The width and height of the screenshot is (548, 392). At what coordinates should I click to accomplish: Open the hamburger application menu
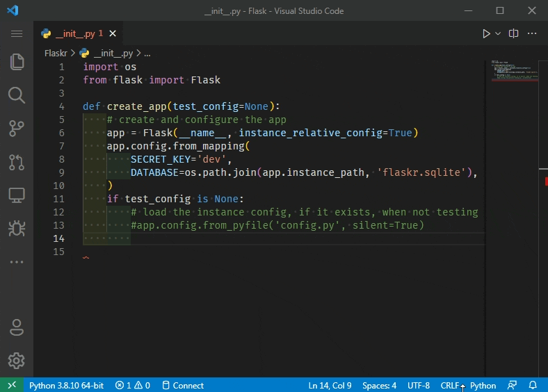pyautogui.click(x=17, y=33)
